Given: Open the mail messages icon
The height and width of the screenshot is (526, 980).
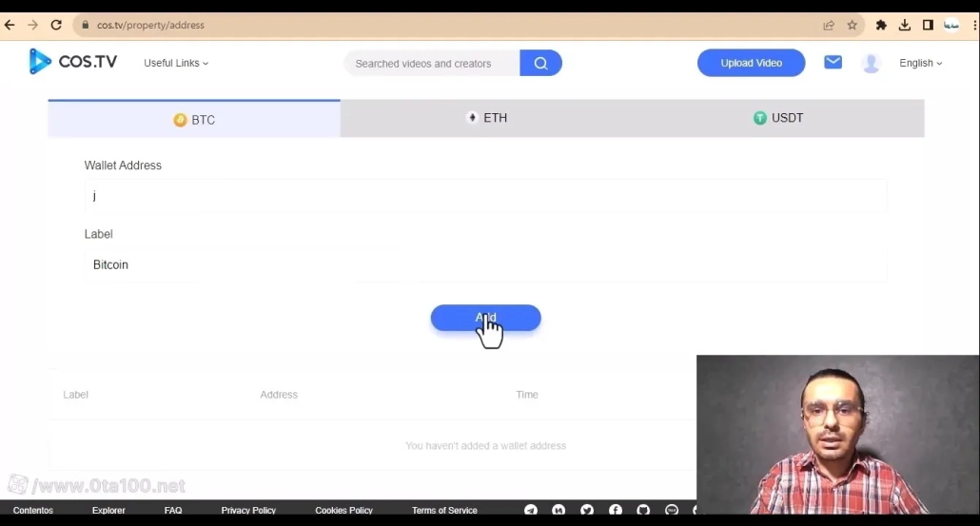Looking at the screenshot, I should 833,63.
